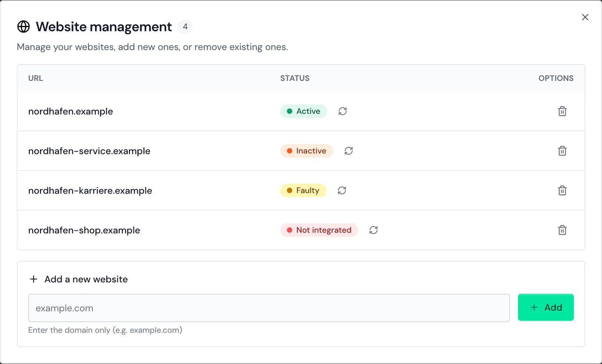Refresh status of nordhafen-karriere.example
The width and height of the screenshot is (602, 364).
[342, 191]
